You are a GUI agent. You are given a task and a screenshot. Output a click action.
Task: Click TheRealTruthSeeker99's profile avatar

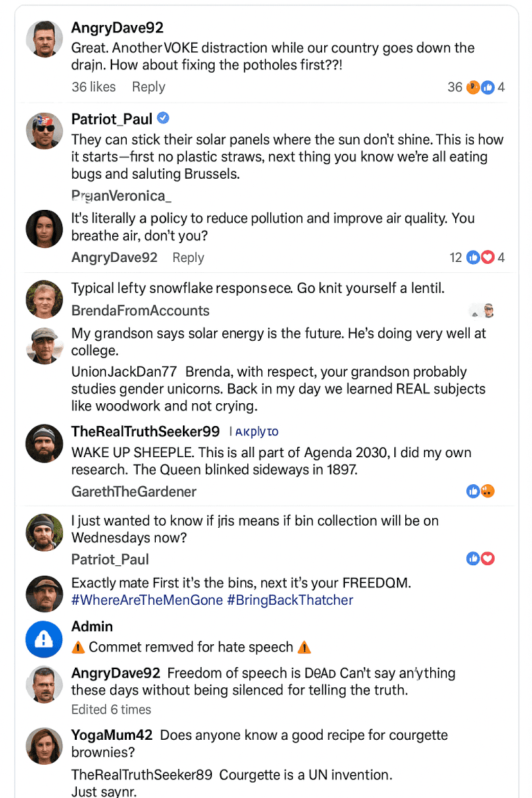click(44, 443)
